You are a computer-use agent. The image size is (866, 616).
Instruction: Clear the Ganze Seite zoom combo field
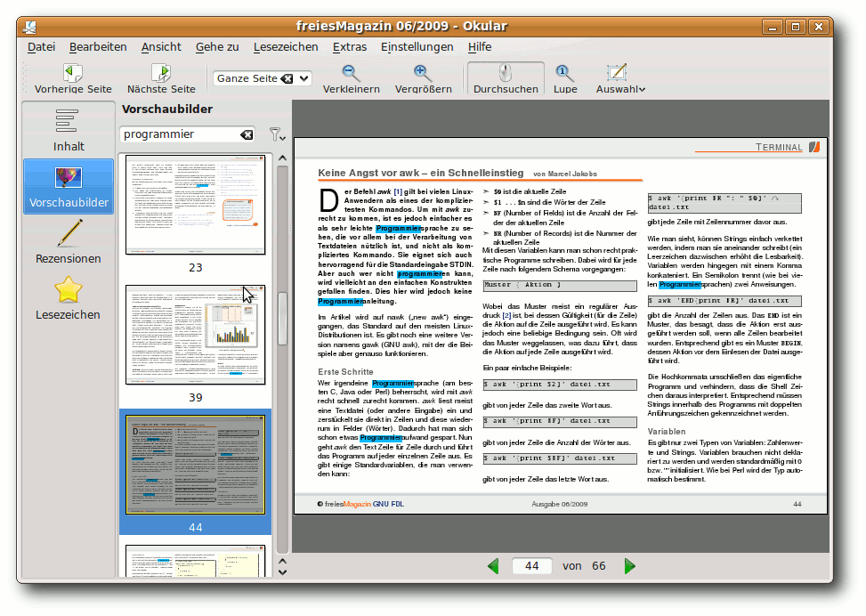[x=287, y=78]
